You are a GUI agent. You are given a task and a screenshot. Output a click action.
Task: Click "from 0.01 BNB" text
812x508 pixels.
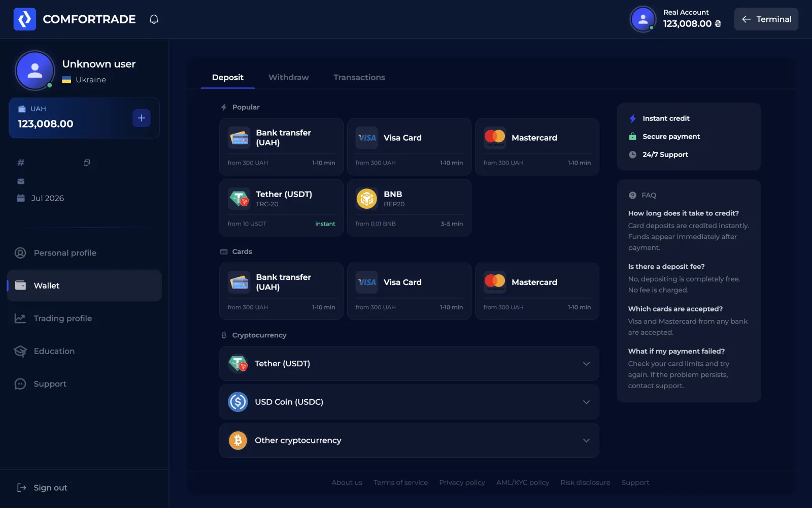376,224
